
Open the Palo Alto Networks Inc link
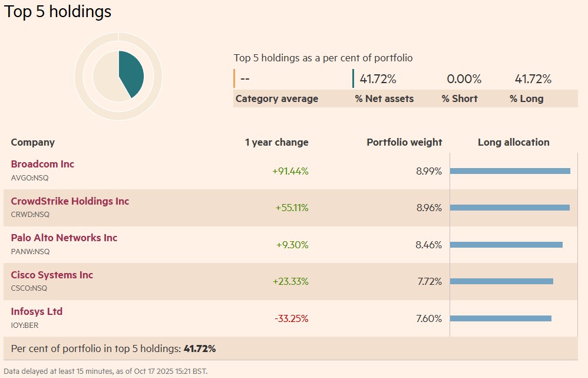pyautogui.click(x=64, y=238)
